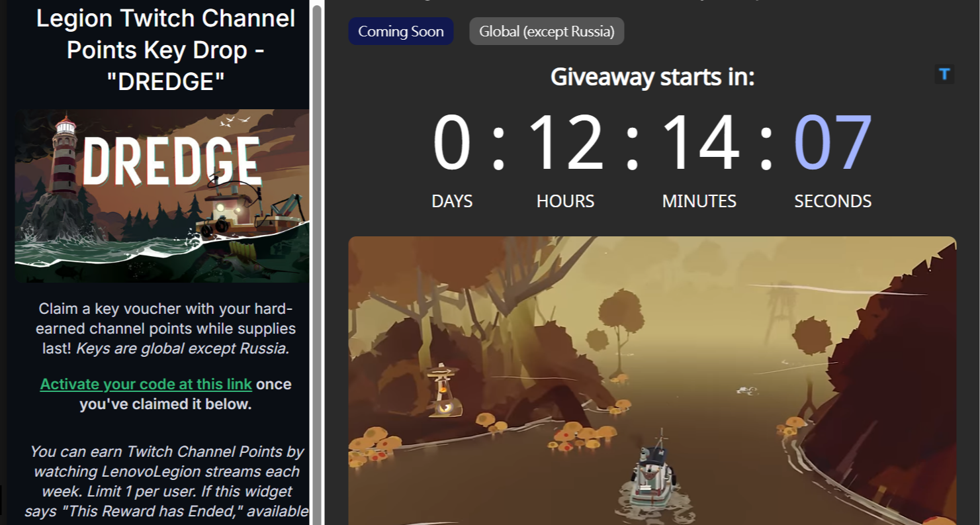
Task: Click the DREDGE banner image in the left panel
Action: point(162,196)
